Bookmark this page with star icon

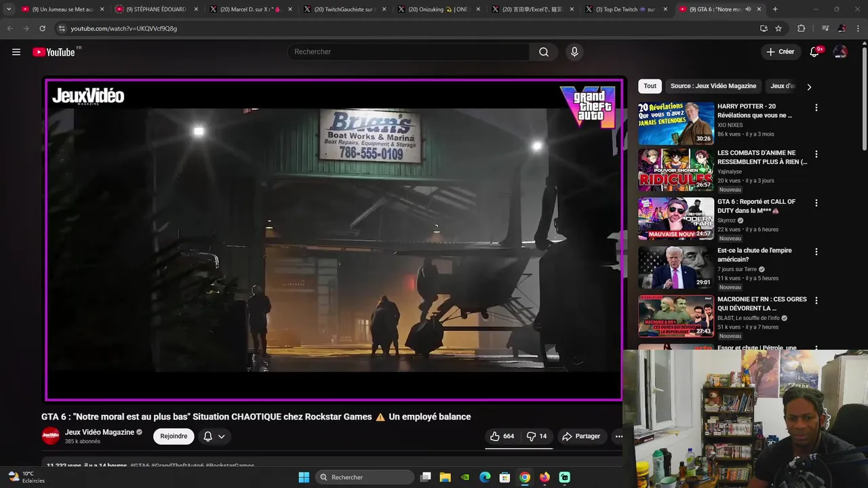pyautogui.click(x=778, y=28)
